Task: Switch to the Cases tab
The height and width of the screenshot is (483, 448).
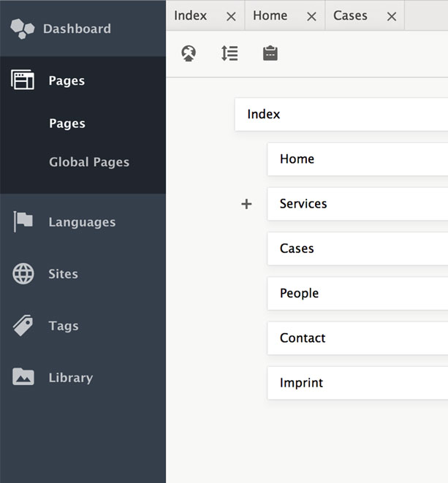Action: (350, 15)
